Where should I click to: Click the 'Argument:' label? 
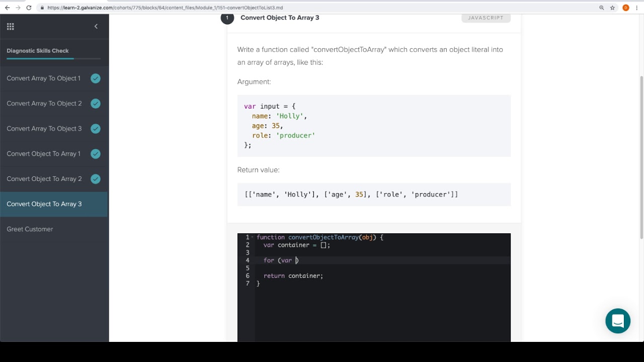pos(254,82)
